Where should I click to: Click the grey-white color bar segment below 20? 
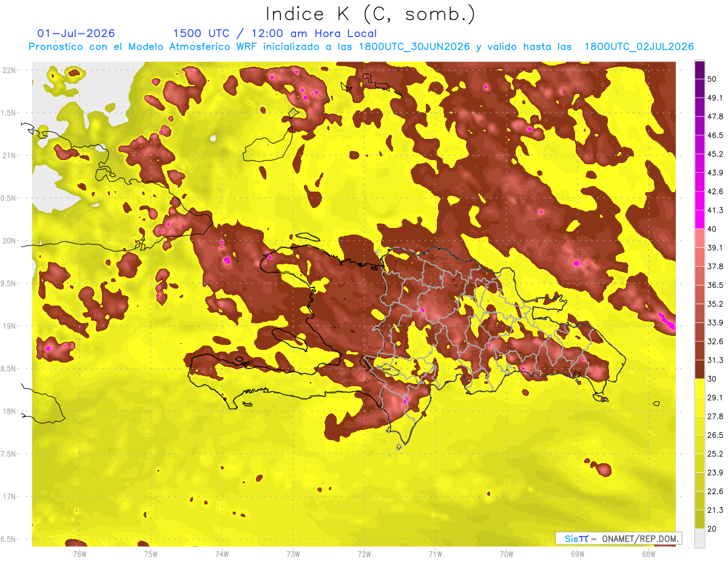(699, 538)
